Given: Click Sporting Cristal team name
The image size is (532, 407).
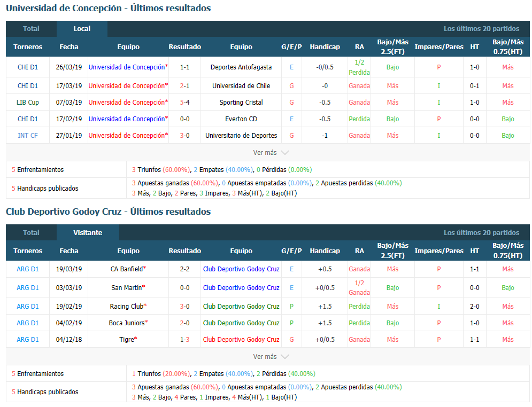Looking at the screenshot, I should click(241, 103).
